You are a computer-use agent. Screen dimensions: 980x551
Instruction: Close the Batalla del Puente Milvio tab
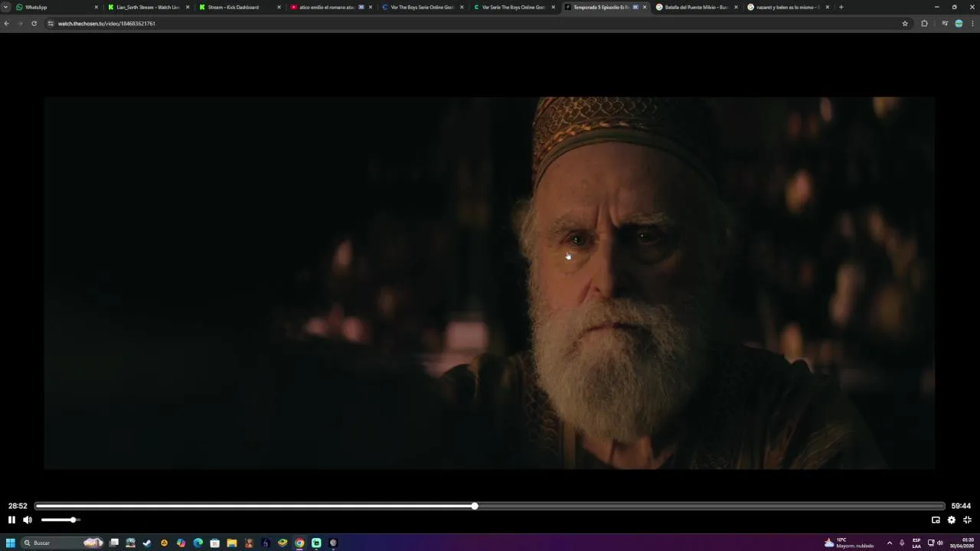[x=736, y=7]
